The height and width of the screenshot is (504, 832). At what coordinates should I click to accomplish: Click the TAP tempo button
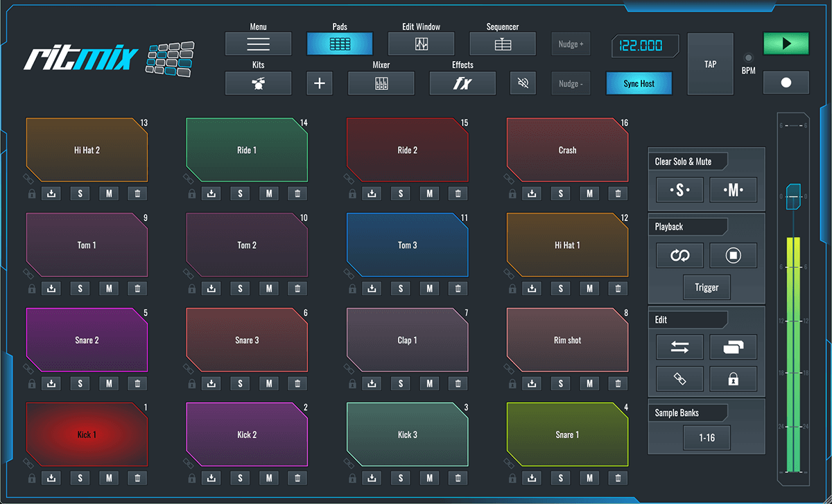710,64
